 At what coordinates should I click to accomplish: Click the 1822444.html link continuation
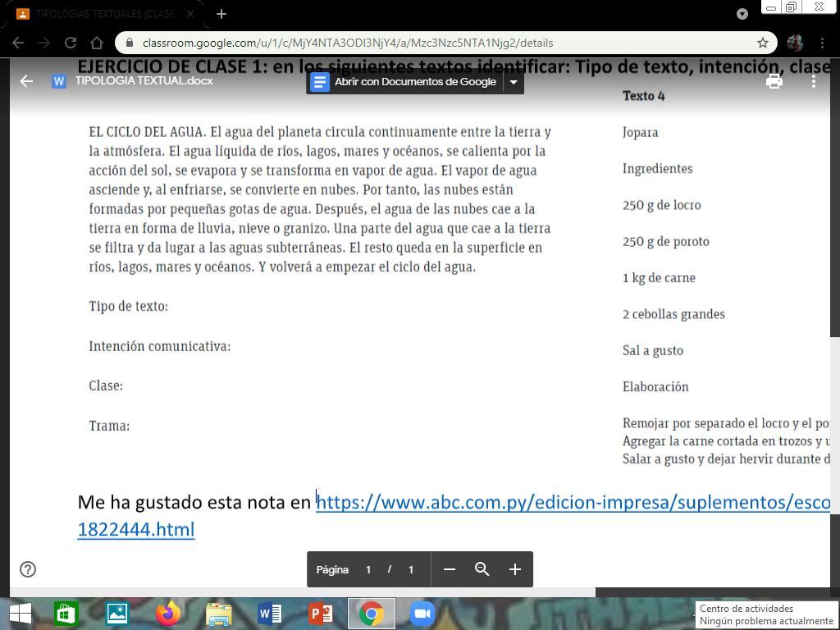pos(136,529)
